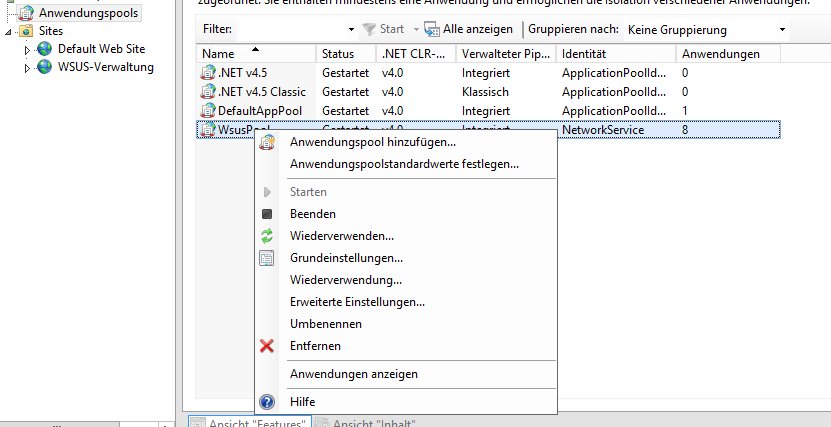This screenshot has width=831, height=427.
Task: Click the Beenden stop icon
Action: (x=267, y=214)
